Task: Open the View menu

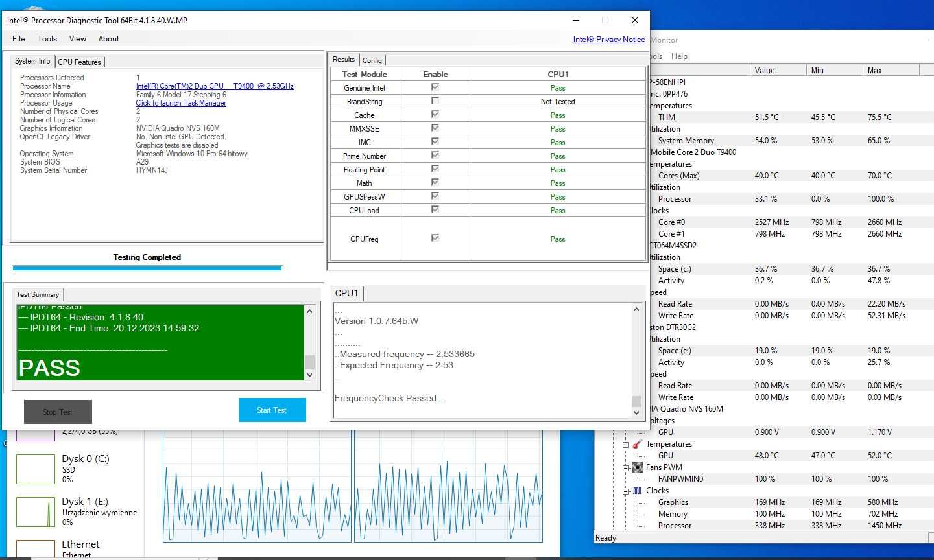Action: (x=78, y=39)
